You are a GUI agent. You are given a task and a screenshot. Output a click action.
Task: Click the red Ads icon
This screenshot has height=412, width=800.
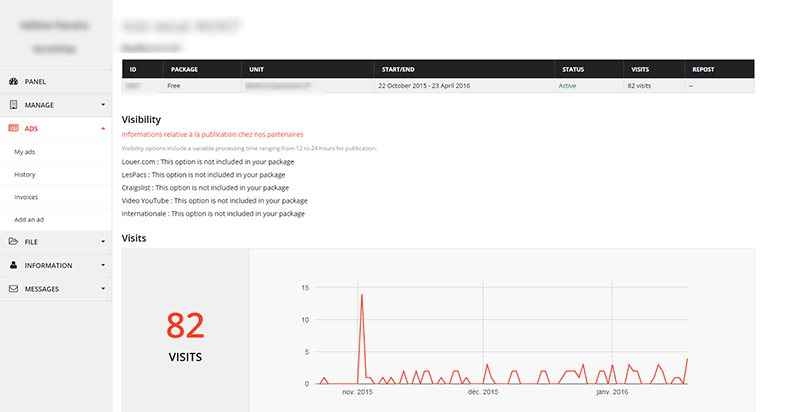[14, 128]
